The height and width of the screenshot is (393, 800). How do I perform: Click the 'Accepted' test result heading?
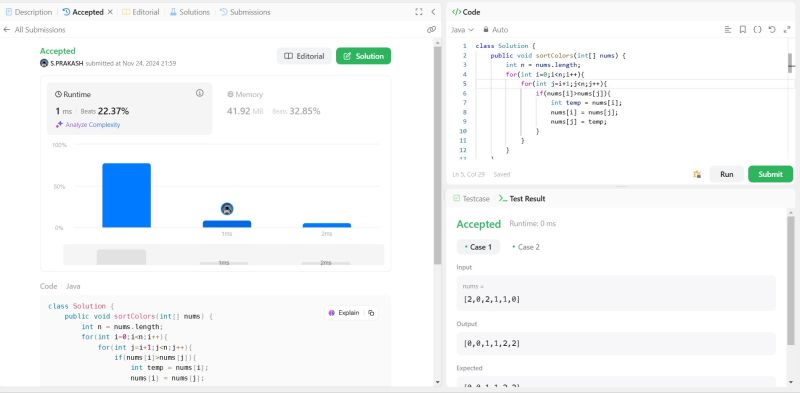[x=479, y=224]
